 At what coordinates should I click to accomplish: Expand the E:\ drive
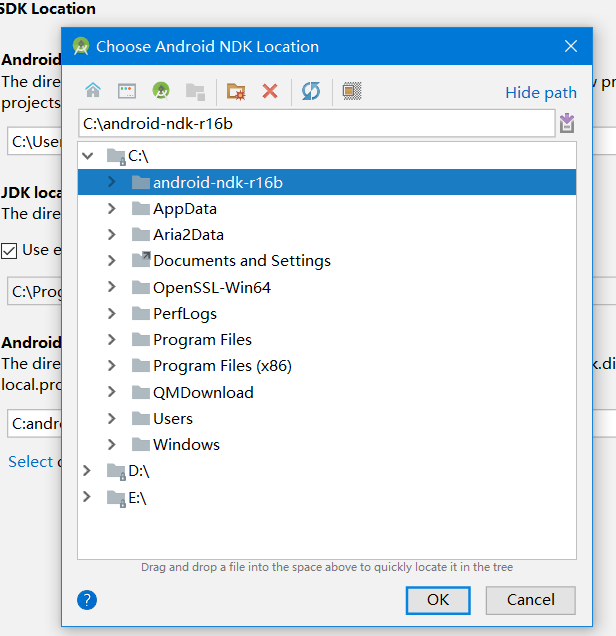tap(87, 496)
